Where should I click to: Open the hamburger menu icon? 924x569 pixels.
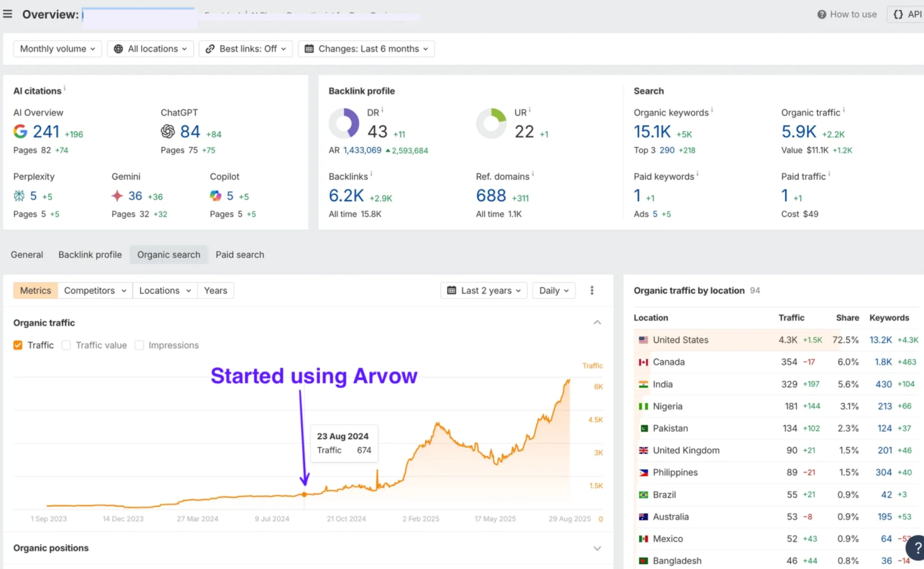coord(7,14)
